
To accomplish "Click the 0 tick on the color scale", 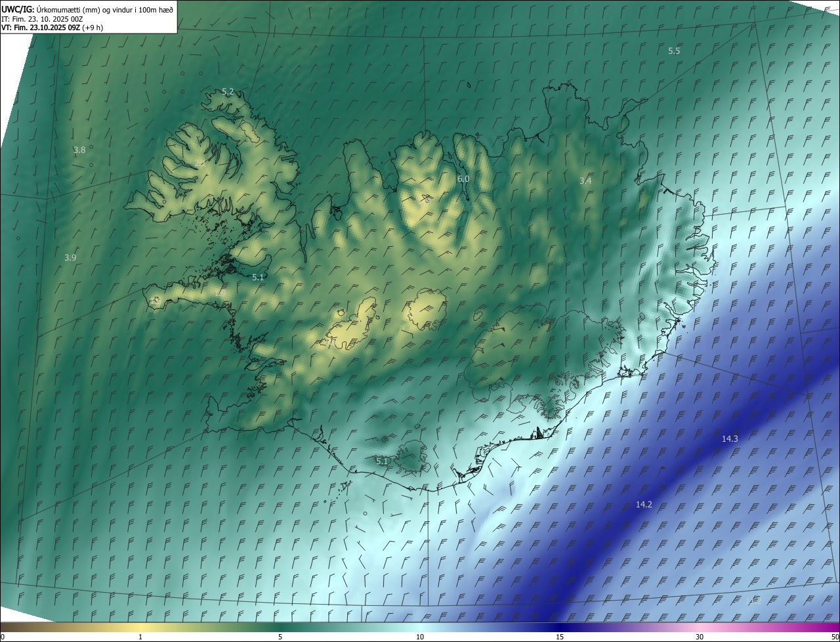I will [x=3, y=637].
